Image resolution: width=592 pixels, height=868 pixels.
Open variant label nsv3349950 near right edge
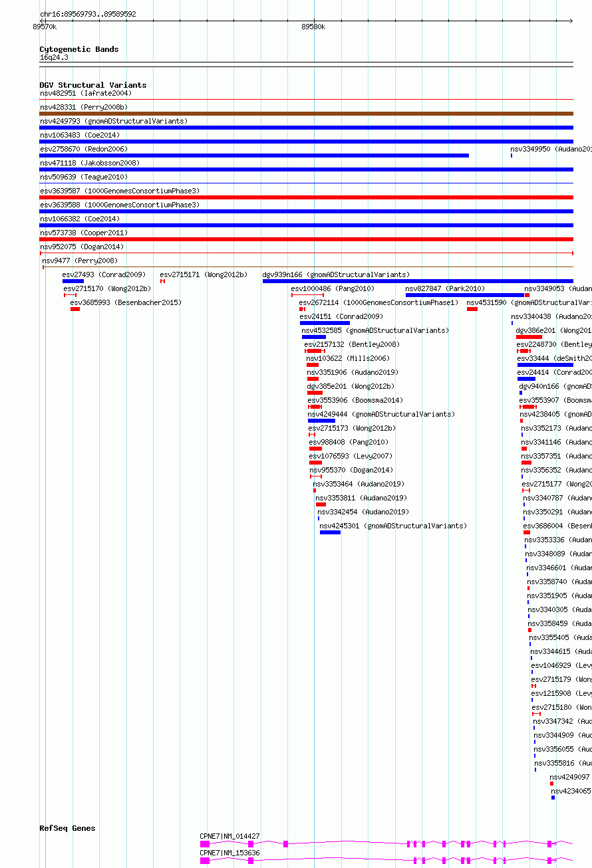(x=551, y=149)
